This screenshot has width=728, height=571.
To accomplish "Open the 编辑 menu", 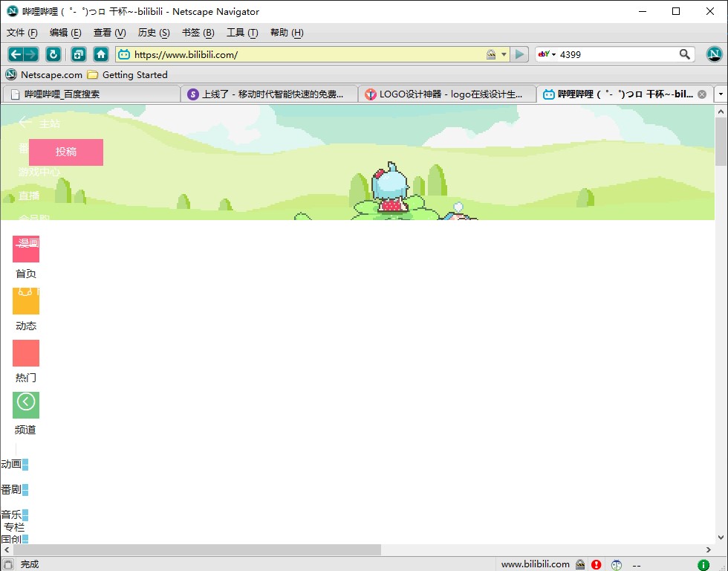I will click(65, 33).
